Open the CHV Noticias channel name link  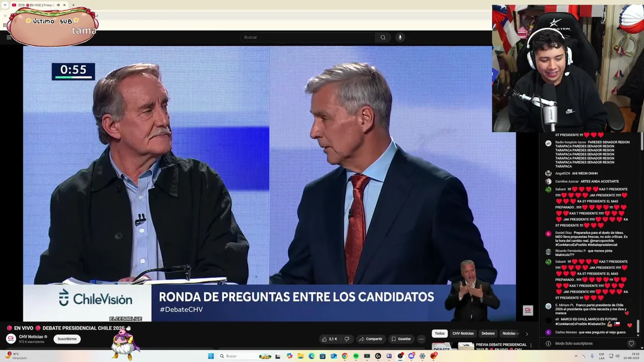(x=31, y=336)
